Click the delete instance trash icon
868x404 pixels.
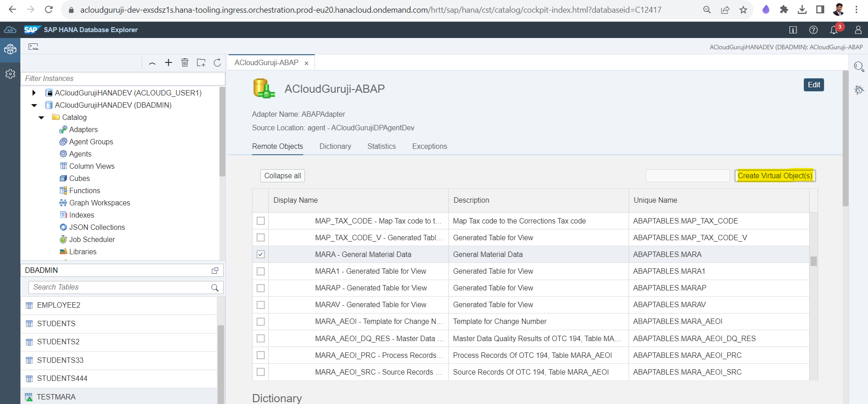pos(185,63)
